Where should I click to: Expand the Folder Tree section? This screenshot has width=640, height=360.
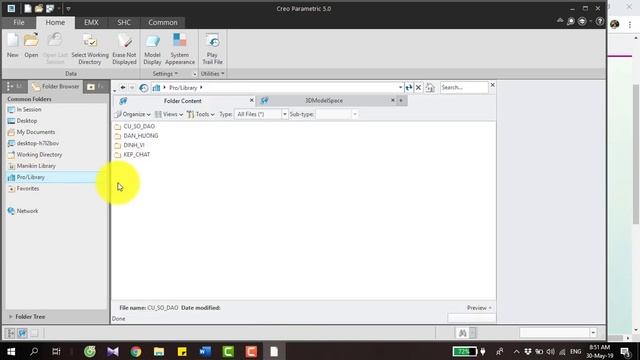(x=27, y=317)
